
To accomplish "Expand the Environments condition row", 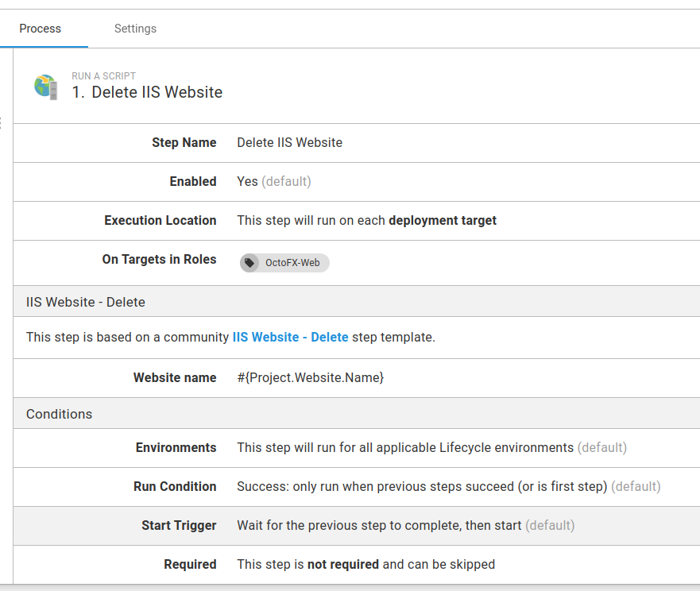I will pos(356,448).
